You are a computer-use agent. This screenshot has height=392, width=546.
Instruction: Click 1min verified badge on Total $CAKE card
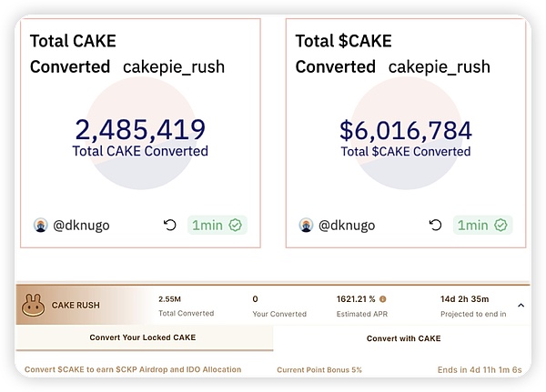point(483,225)
